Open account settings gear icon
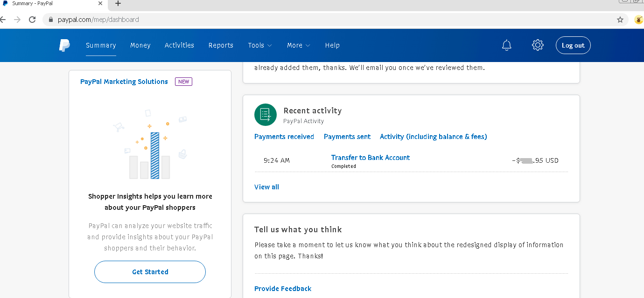The image size is (644, 298). tap(538, 45)
